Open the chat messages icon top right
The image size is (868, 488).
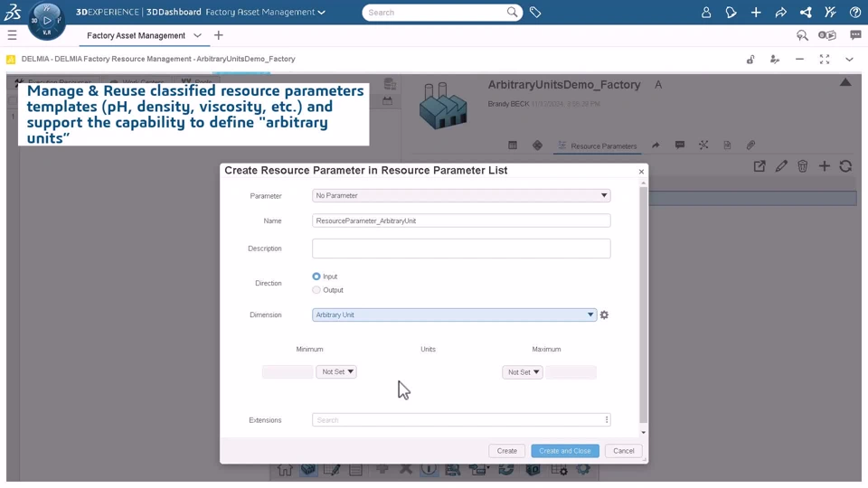855,35
